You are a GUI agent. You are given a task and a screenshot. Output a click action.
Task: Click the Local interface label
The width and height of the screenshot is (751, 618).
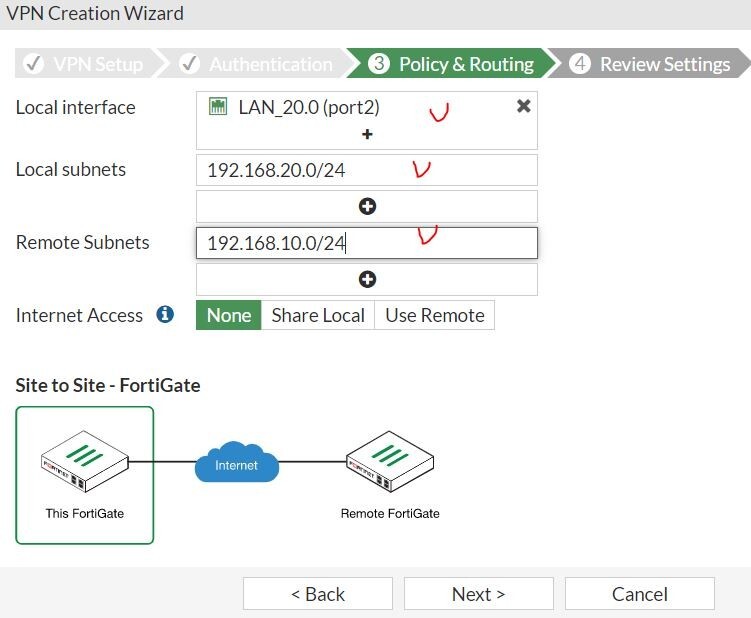point(76,107)
